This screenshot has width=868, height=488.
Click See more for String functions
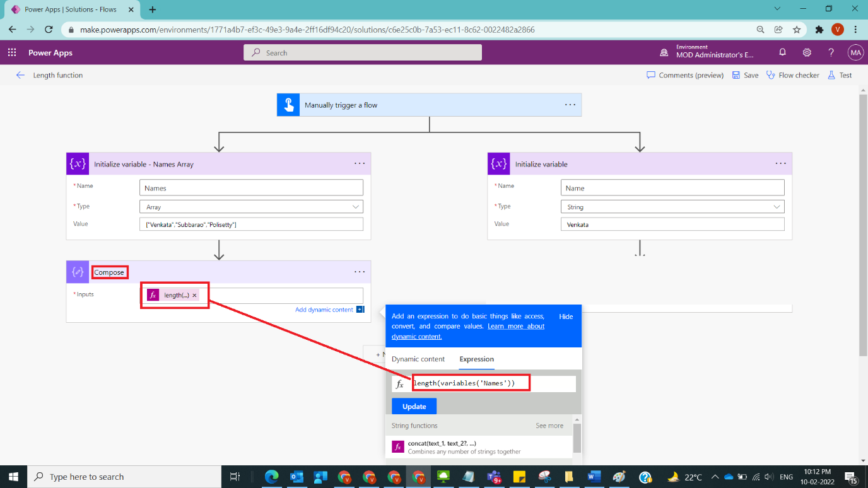(x=549, y=426)
